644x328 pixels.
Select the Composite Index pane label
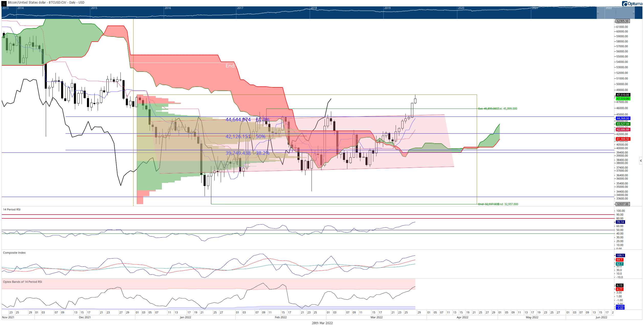14,253
